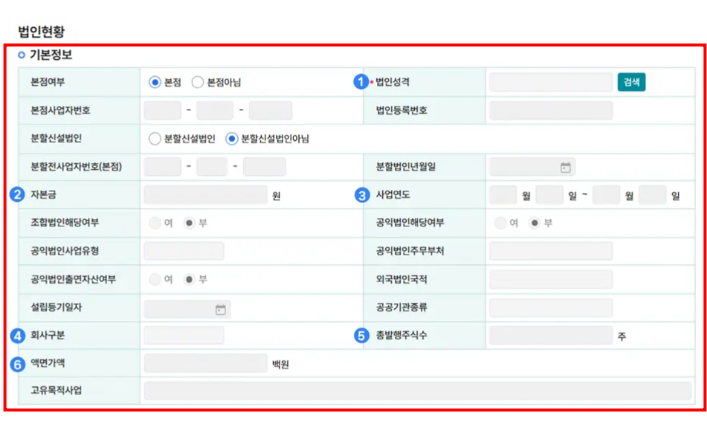
Task: Select 부 for 공익법인출연자산여부
Action: (189, 279)
